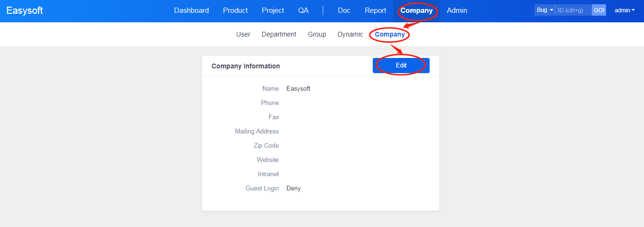The image size is (644, 227).
Task: Open the Admin section
Action: click(x=457, y=10)
